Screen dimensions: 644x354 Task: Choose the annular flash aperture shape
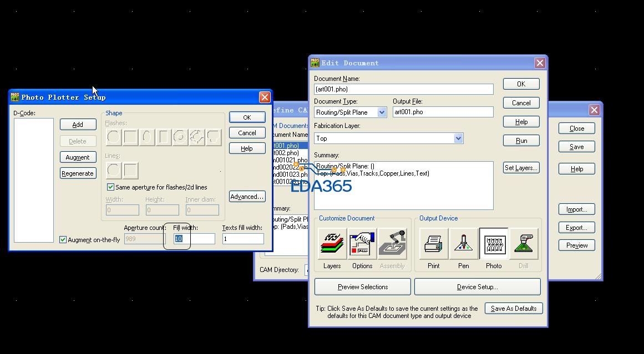pos(180,137)
